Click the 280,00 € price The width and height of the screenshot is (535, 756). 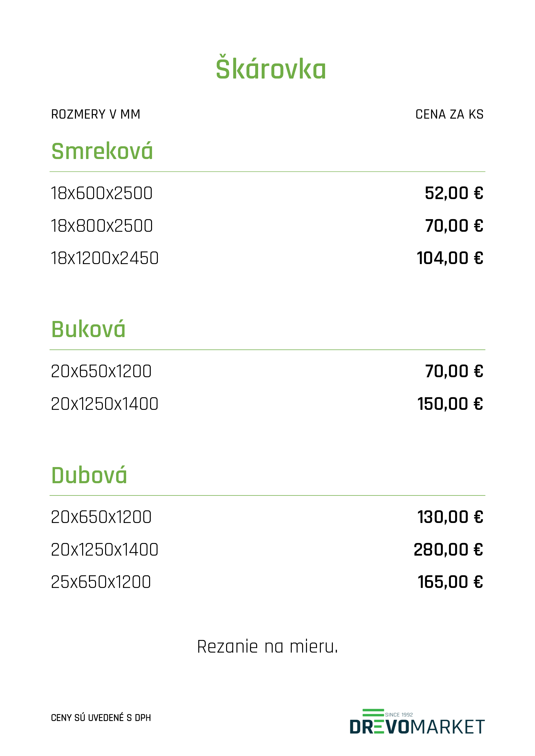tap(448, 549)
